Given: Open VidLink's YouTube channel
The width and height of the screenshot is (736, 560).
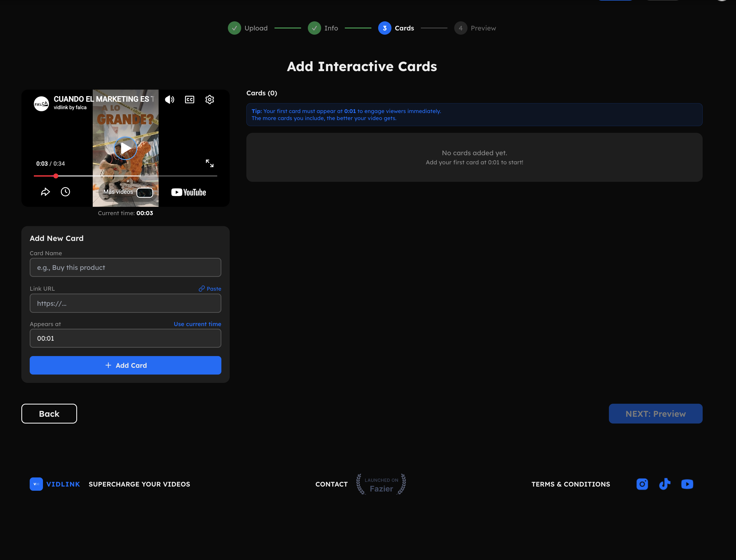Looking at the screenshot, I should [x=687, y=484].
